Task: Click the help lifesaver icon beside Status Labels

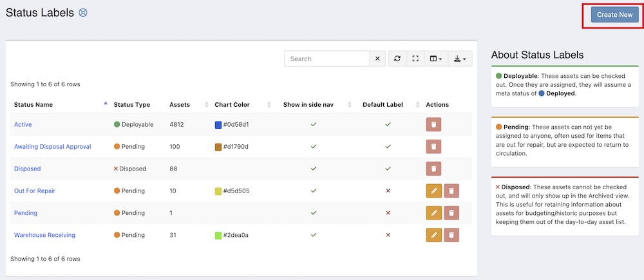Action: [83, 13]
